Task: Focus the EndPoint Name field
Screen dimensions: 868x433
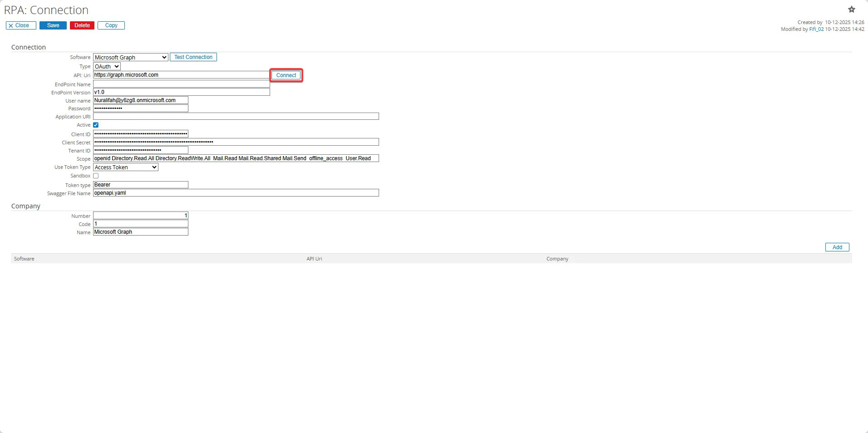Action: point(181,84)
